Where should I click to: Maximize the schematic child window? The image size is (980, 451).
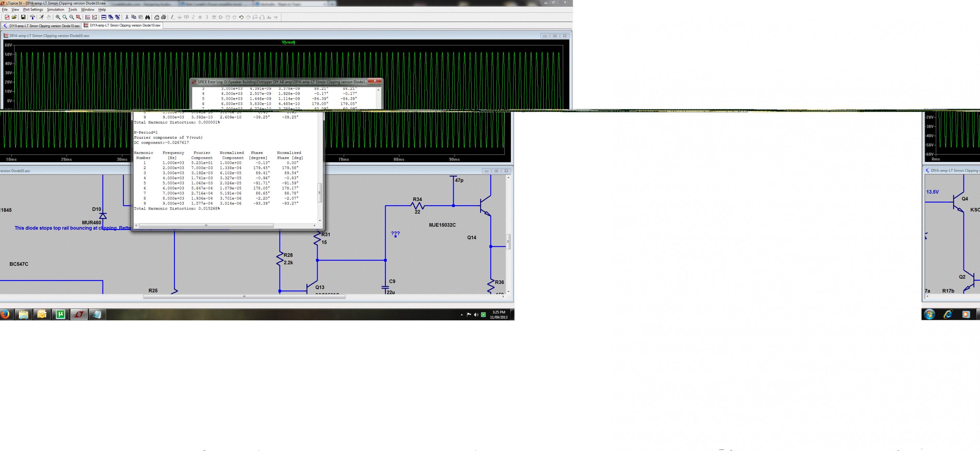click(x=496, y=171)
